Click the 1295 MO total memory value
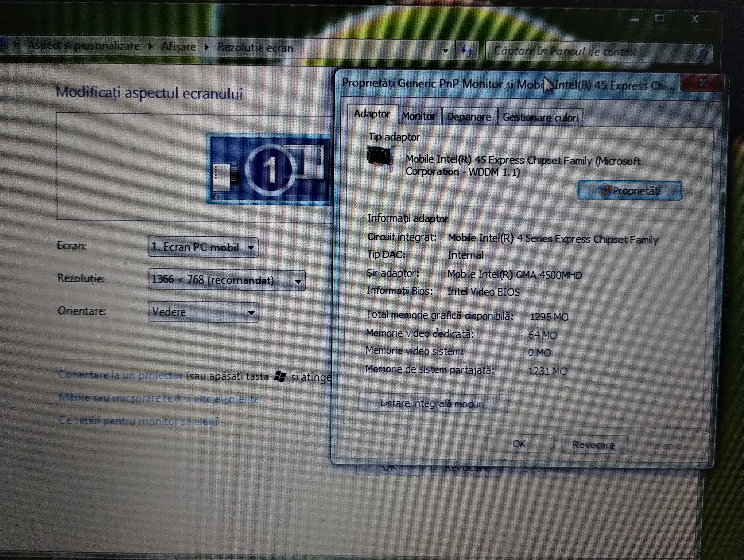The height and width of the screenshot is (560, 744). click(x=549, y=317)
